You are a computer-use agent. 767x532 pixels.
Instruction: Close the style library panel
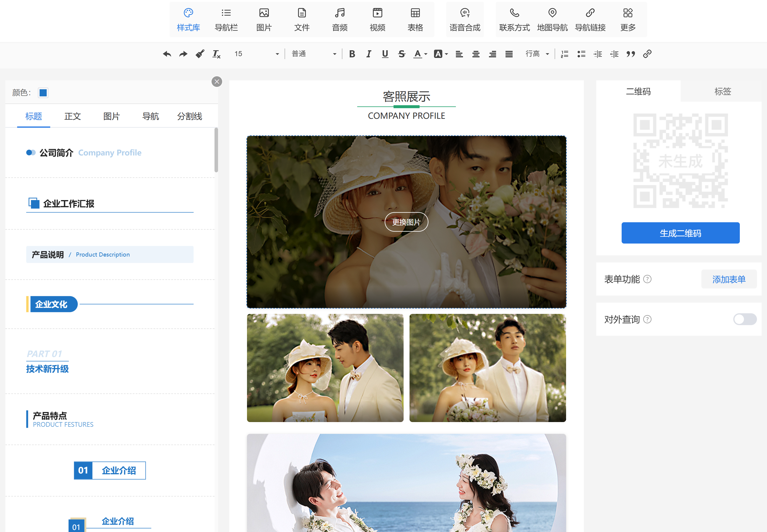pyautogui.click(x=217, y=82)
